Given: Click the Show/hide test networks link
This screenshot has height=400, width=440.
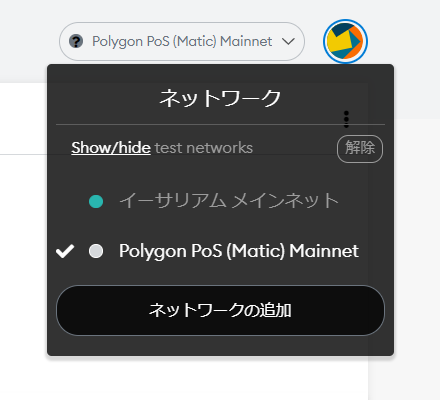Looking at the screenshot, I should 111,148.
